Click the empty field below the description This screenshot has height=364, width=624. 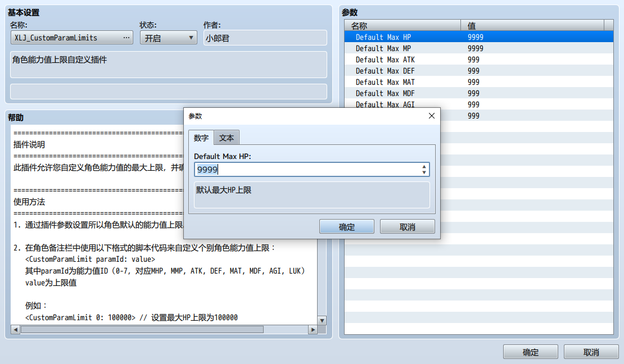click(168, 92)
